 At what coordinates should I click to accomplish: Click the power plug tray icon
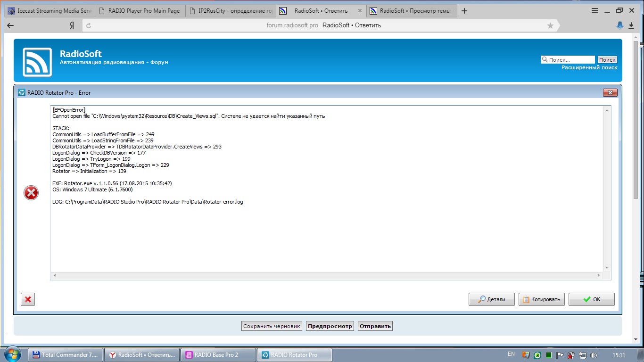point(571,355)
